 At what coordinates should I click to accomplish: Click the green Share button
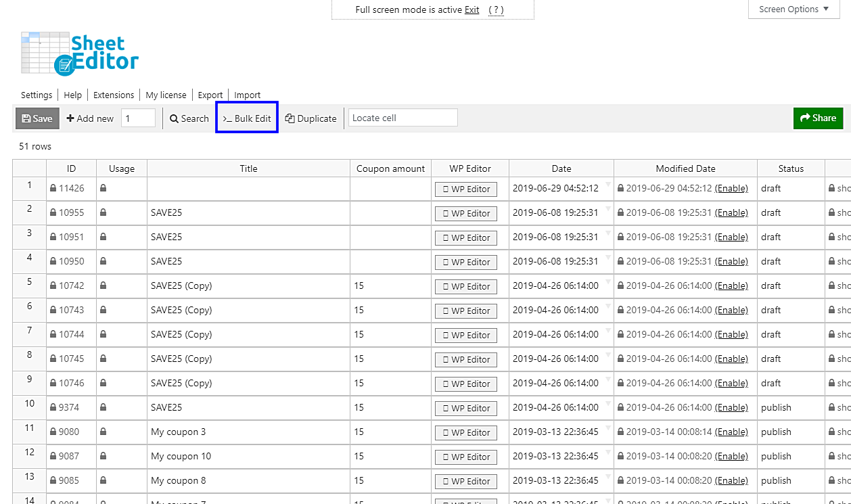pos(818,118)
